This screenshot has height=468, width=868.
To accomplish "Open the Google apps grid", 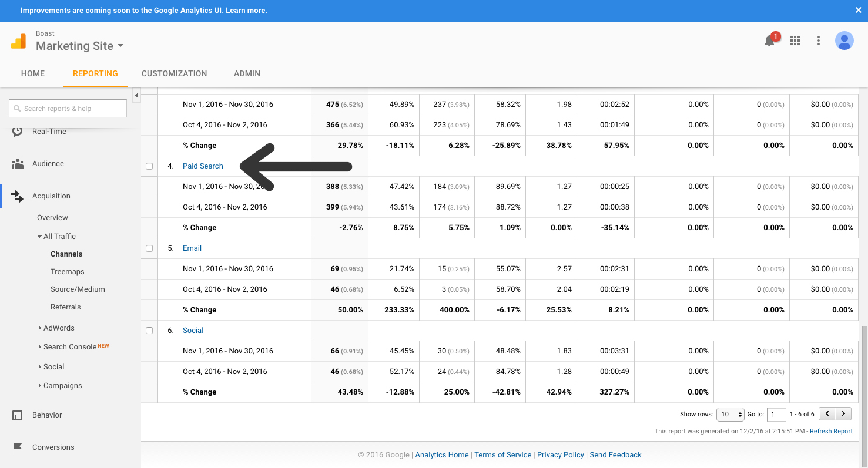I will point(795,41).
